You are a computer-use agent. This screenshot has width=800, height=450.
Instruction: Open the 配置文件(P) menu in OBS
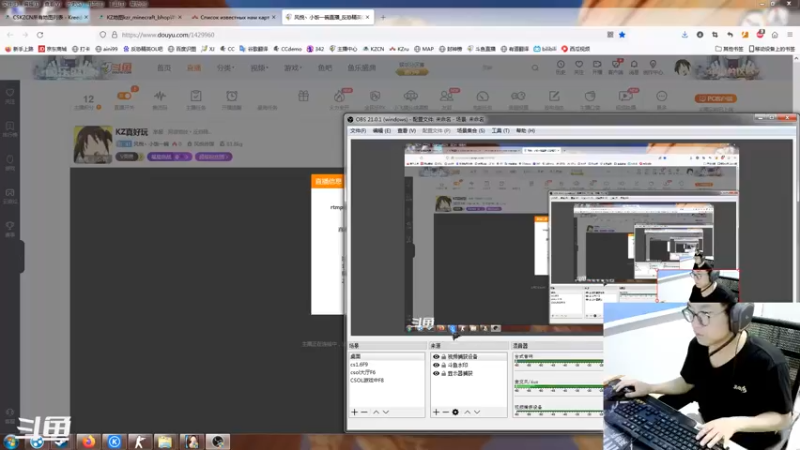(436, 131)
